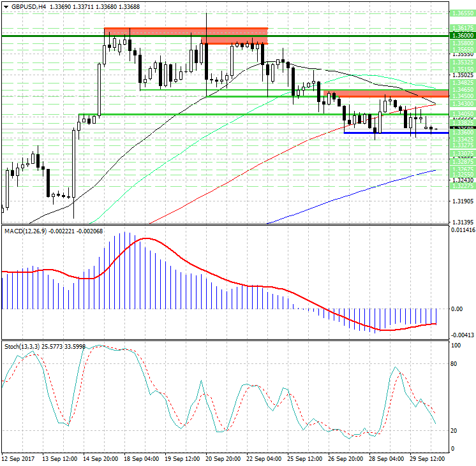This screenshot has height=466, width=476.
Task: Select the 1.33425 price level label
Action: click(463, 140)
